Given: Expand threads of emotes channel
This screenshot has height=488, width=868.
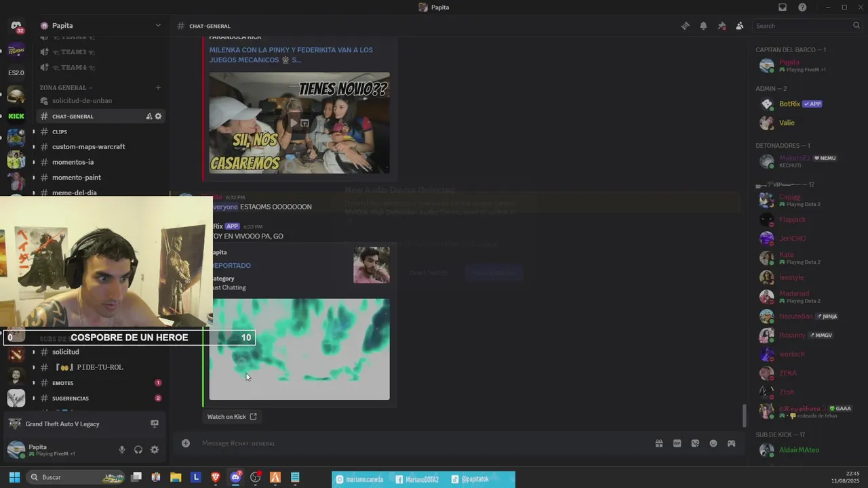Looking at the screenshot, I should coord(33,383).
